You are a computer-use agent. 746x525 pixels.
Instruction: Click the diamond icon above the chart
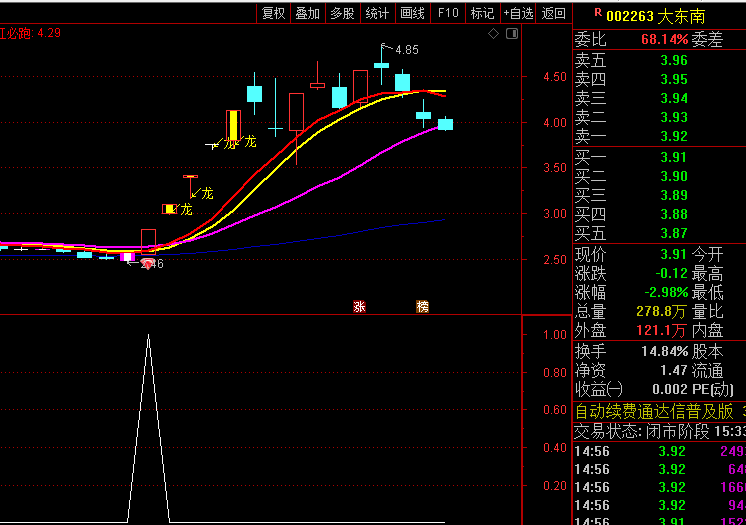coord(493,34)
